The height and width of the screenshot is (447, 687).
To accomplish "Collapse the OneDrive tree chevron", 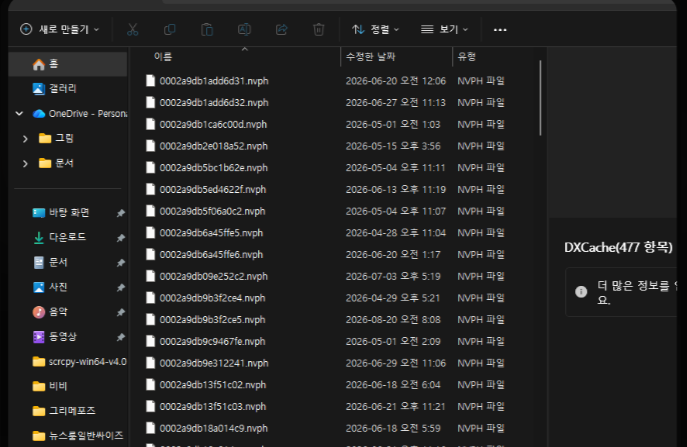I will tap(19, 114).
